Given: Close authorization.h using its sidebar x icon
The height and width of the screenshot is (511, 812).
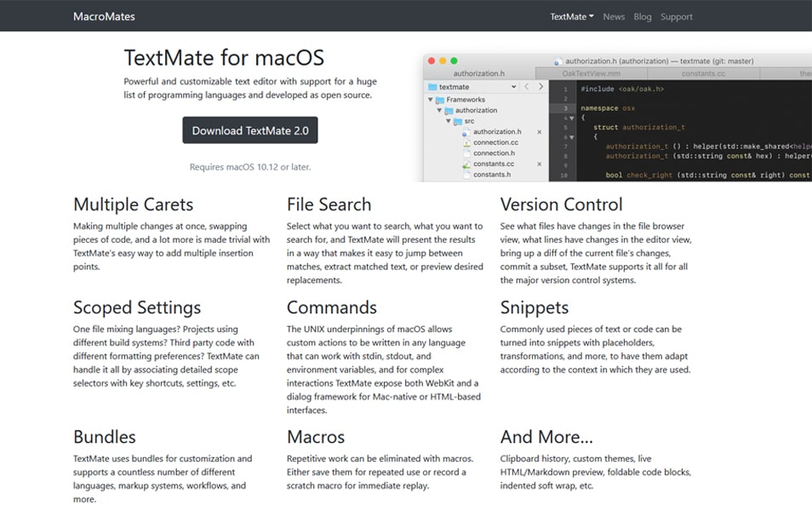Looking at the screenshot, I should (x=539, y=132).
